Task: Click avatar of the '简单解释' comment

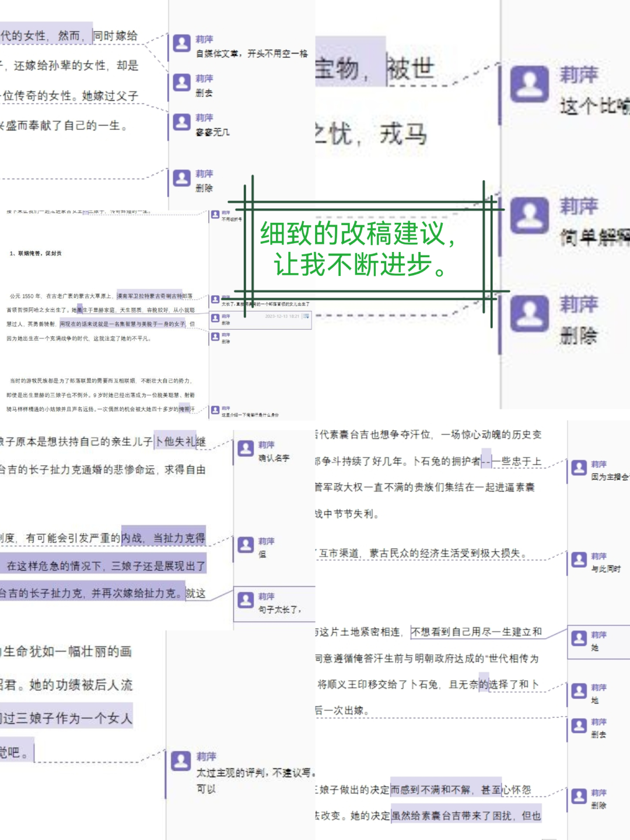Action: point(530,215)
